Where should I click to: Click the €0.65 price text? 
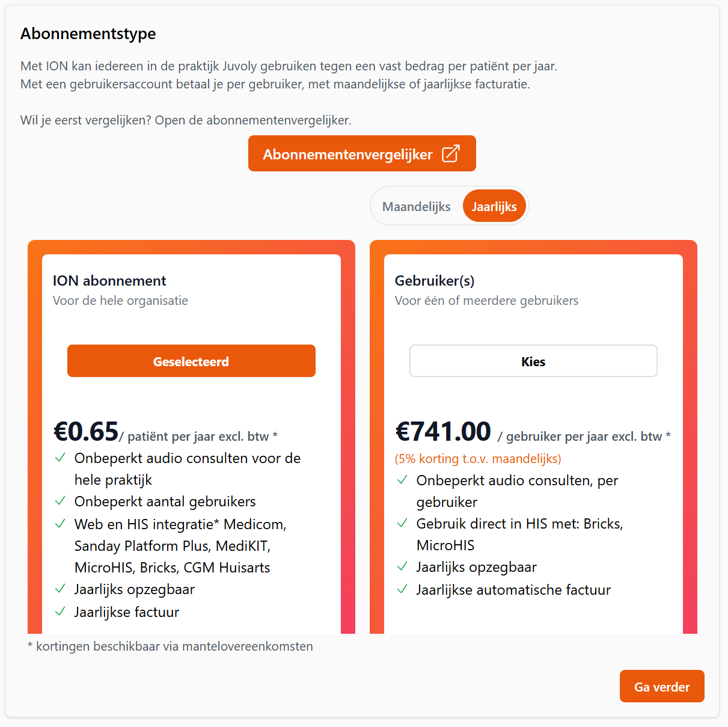(86, 432)
